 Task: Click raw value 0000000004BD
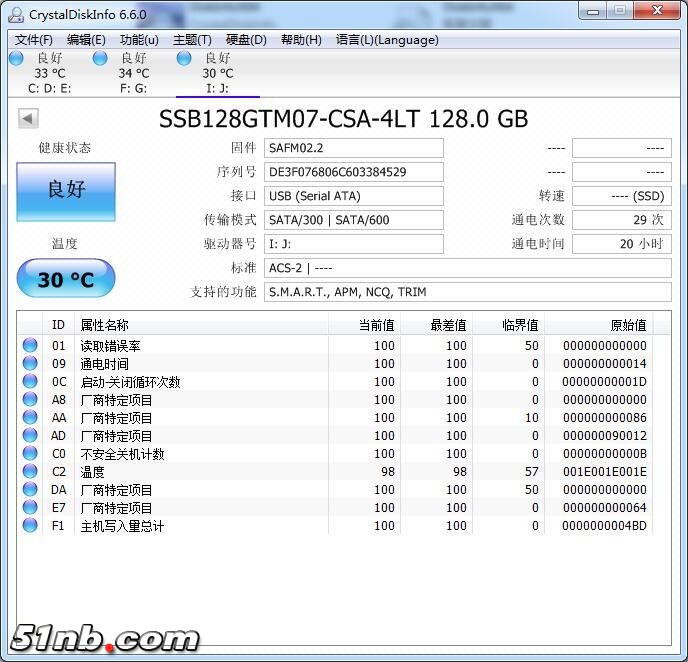pyautogui.click(x=605, y=526)
